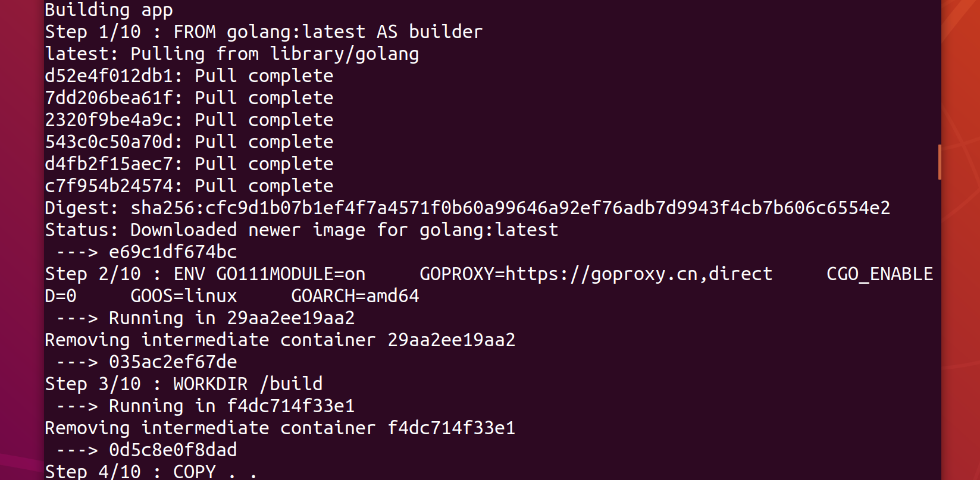Click the 'GOOS=linux' text
980x480 pixels.
click(x=183, y=296)
